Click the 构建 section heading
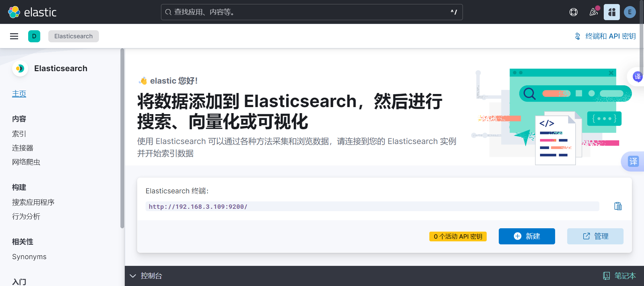 [19, 187]
